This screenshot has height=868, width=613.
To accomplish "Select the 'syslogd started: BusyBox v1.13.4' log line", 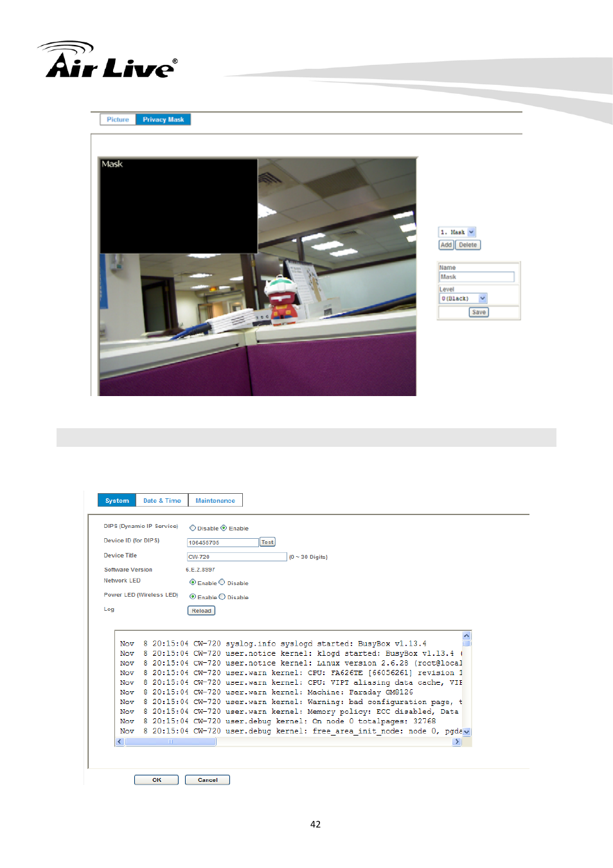I will [x=273, y=644].
